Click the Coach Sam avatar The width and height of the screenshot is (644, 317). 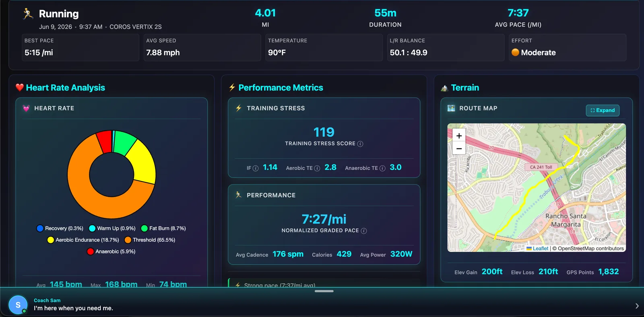point(18,305)
